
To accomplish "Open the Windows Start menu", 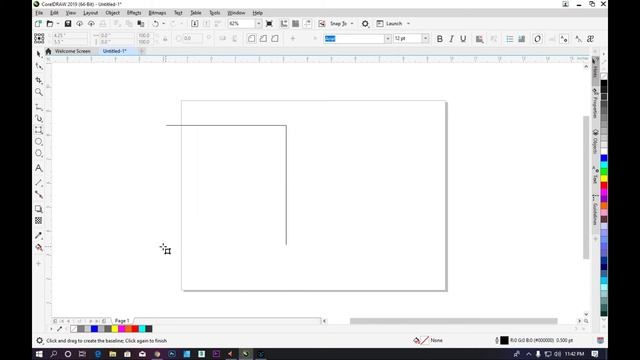I will coord(39,354).
